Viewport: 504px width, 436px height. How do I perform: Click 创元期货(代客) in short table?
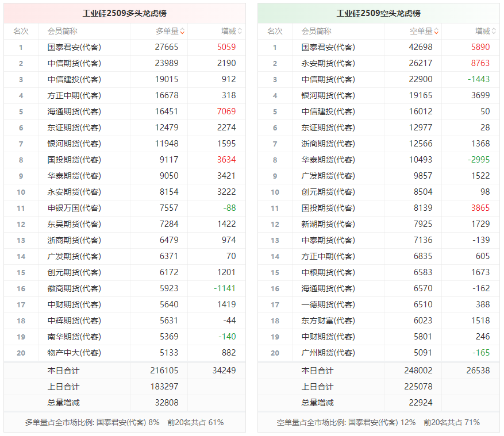coord(328,192)
